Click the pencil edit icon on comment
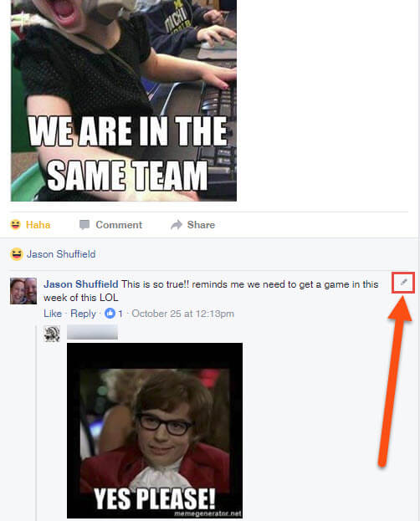The width and height of the screenshot is (420, 521). (404, 282)
